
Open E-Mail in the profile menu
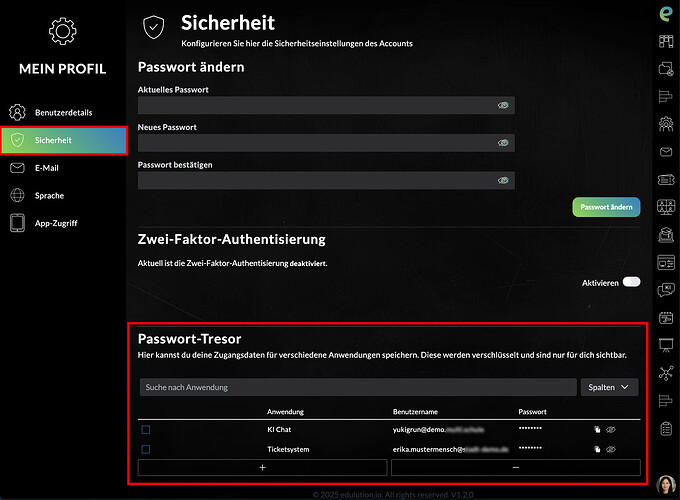[x=63, y=168]
